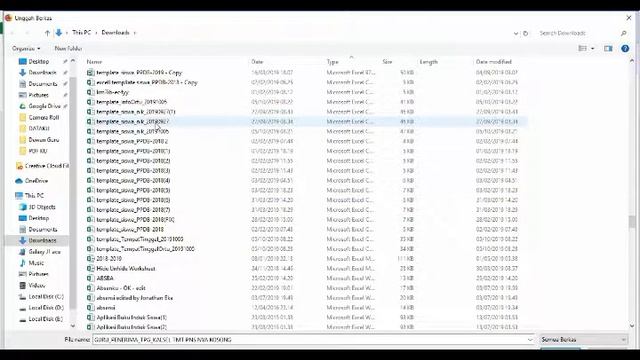Screen dimensions: 640x360
Task: Select file template_siswa_nik_20191005
Action: (x=132, y=131)
